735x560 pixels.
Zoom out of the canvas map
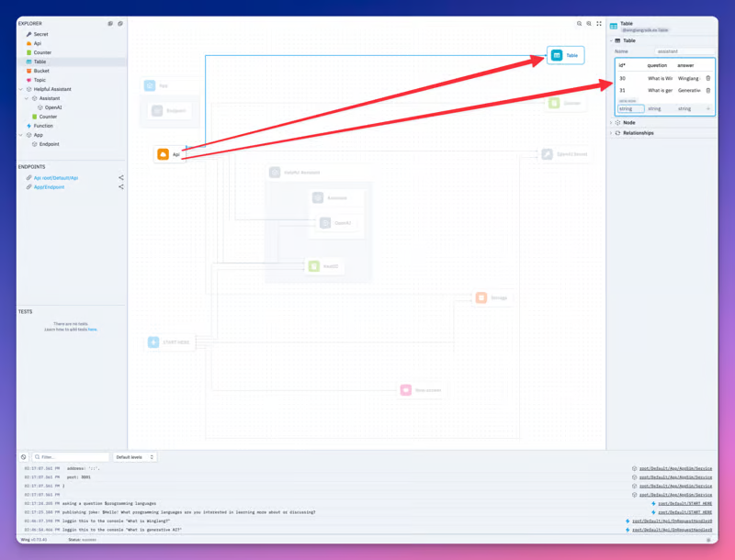(x=580, y=24)
